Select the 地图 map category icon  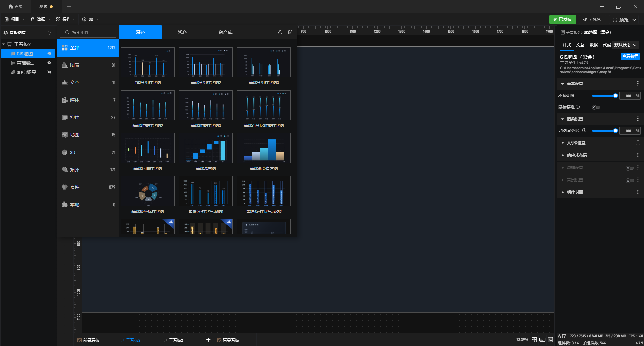(65, 135)
